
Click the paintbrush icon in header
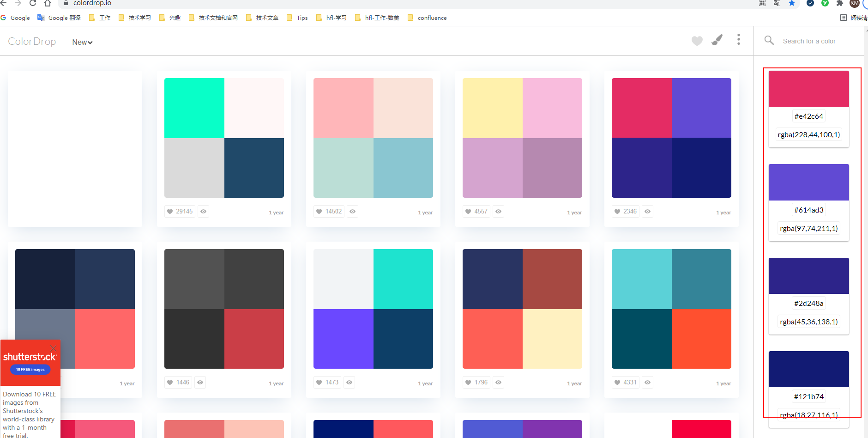coord(717,40)
